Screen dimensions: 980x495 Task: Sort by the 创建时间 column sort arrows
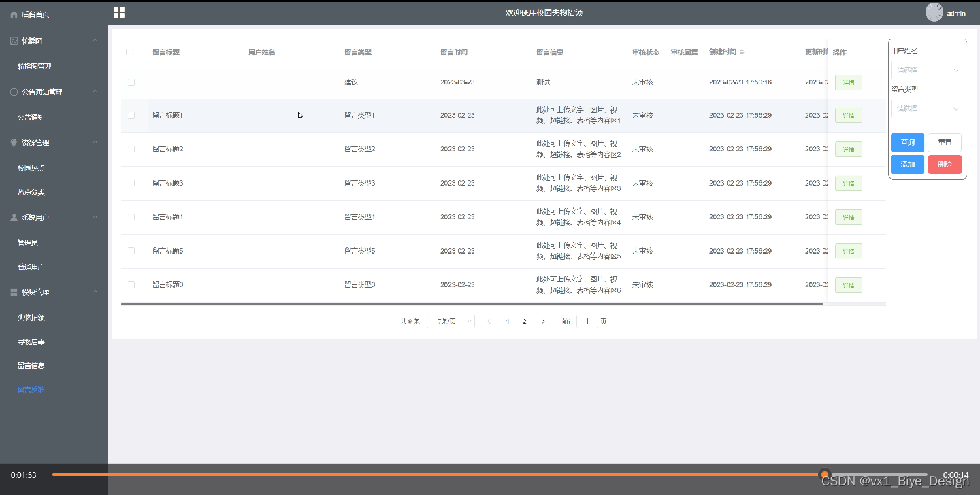click(742, 52)
